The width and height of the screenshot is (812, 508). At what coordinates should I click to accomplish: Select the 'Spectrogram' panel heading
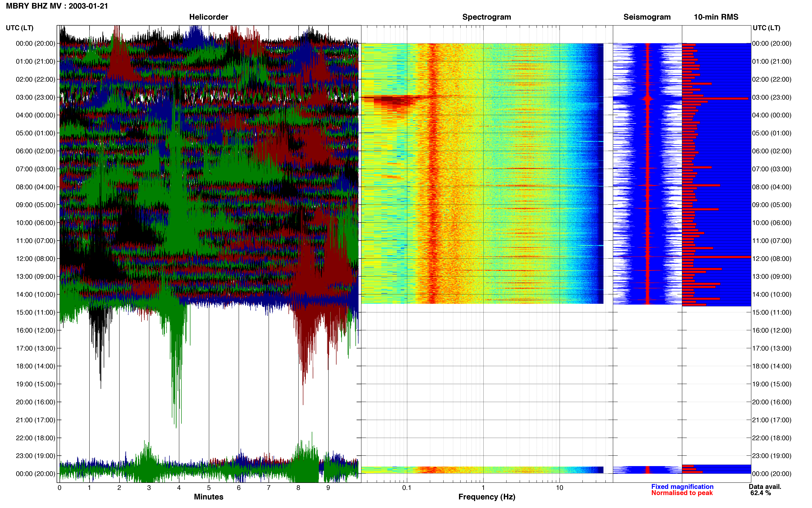(x=487, y=17)
